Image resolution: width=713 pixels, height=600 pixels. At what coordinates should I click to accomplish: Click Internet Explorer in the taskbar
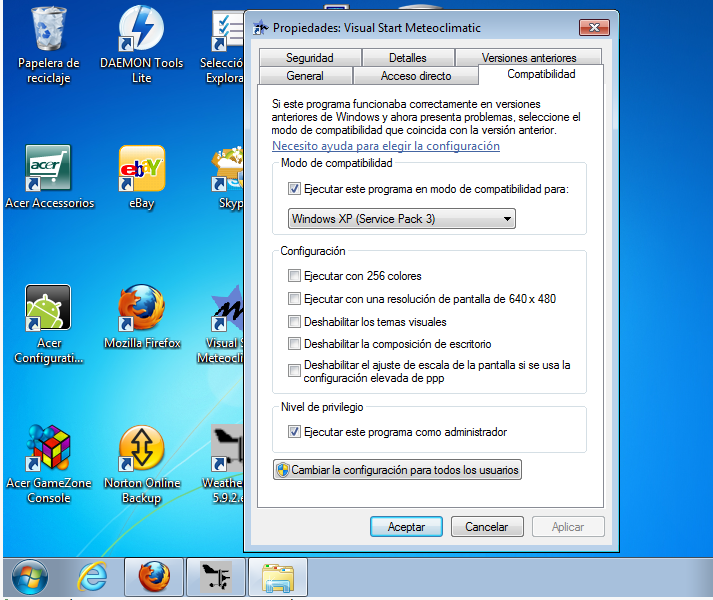click(x=92, y=577)
